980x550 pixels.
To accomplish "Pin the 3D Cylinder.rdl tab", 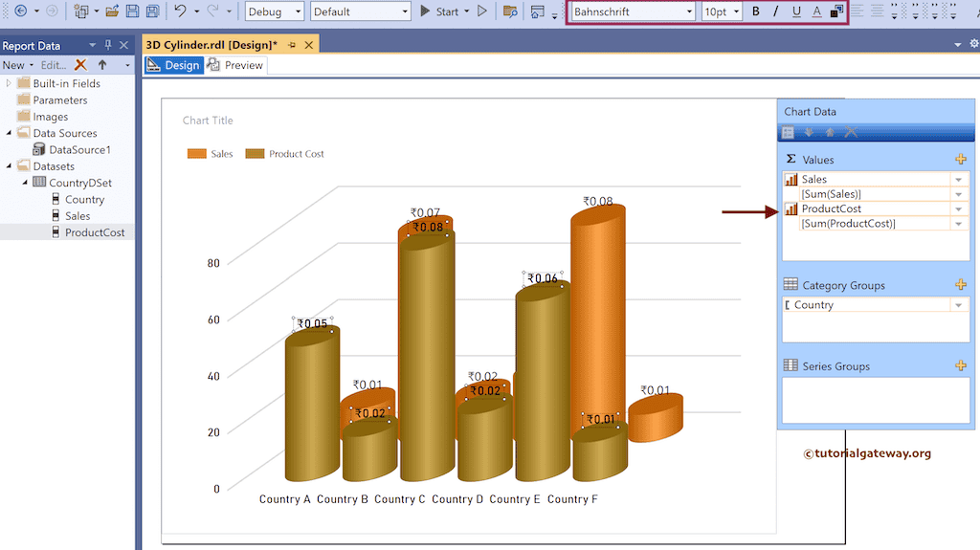I will (x=292, y=45).
